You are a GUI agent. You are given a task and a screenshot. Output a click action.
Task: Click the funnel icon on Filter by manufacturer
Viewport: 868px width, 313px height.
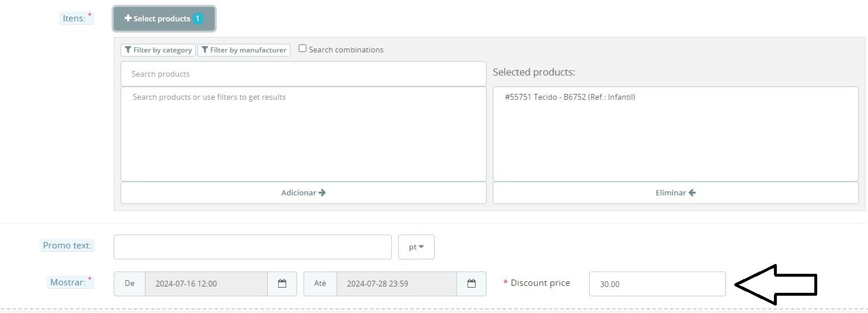coord(205,50)
